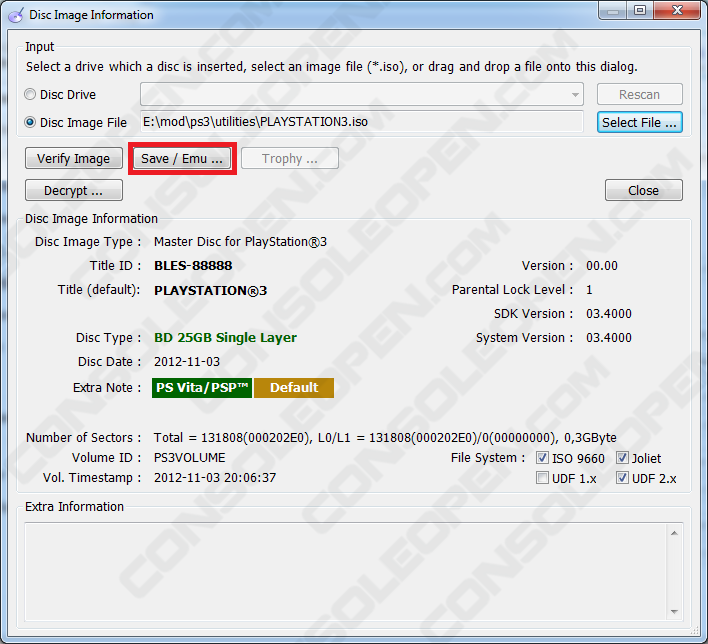Click the Parental Lock Level value 1
The image size is (708, 644).
[x=589, y=289]
